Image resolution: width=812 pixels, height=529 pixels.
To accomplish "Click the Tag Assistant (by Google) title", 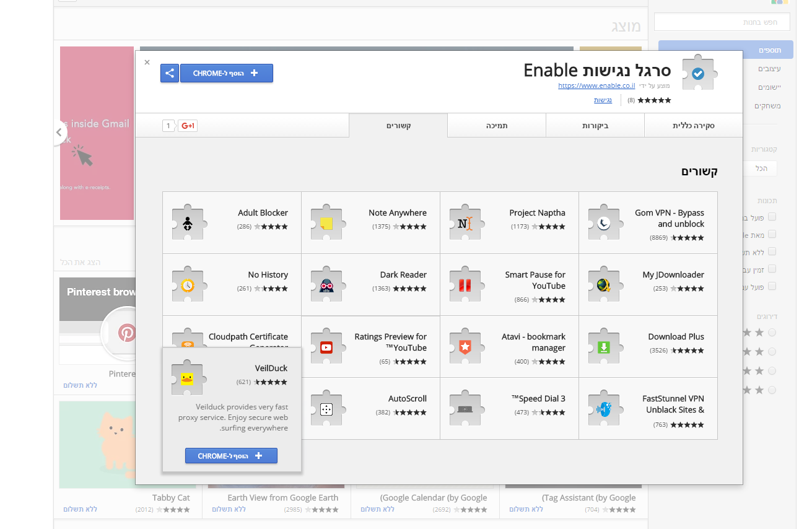I will (588, 497).
